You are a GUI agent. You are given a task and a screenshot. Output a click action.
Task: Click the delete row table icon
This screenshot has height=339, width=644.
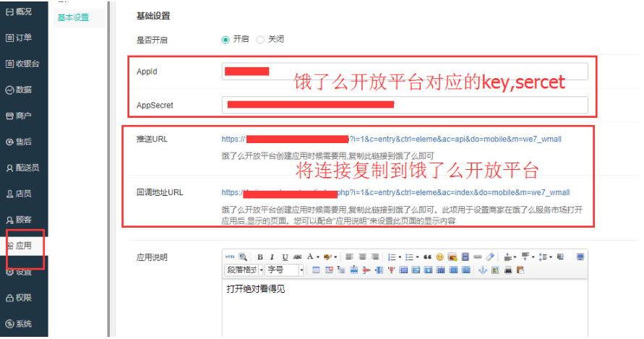point(366,270)
